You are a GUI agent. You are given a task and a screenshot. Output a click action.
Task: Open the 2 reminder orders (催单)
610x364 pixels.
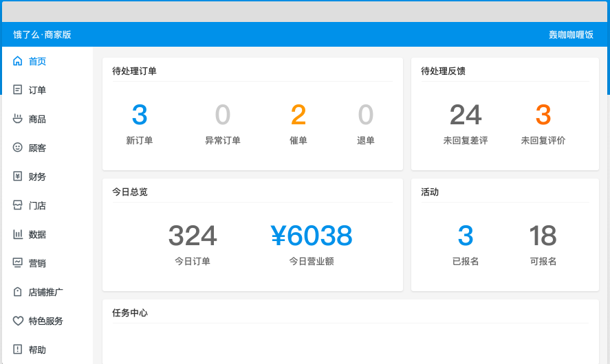tap(298, 115)
